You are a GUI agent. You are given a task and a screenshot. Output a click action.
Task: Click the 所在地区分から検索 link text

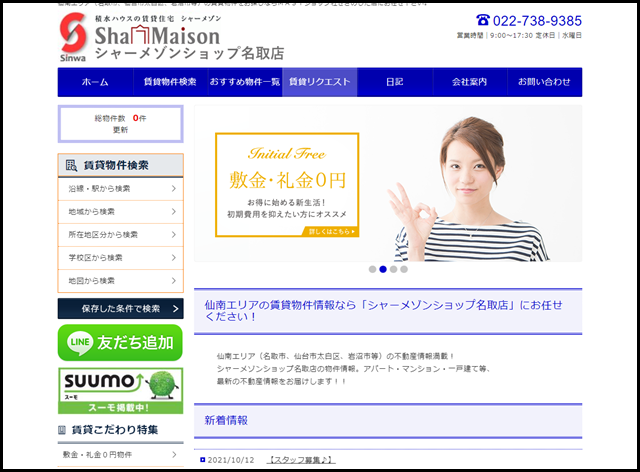coord(103,234)
